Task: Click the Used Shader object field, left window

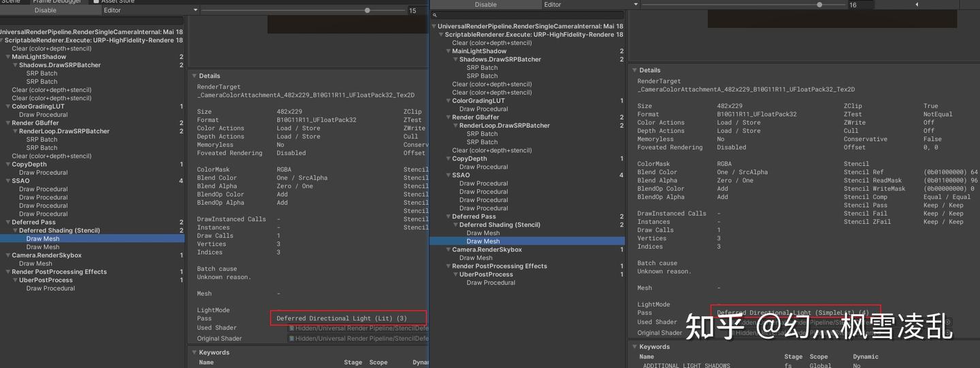Action: [358, 328]
